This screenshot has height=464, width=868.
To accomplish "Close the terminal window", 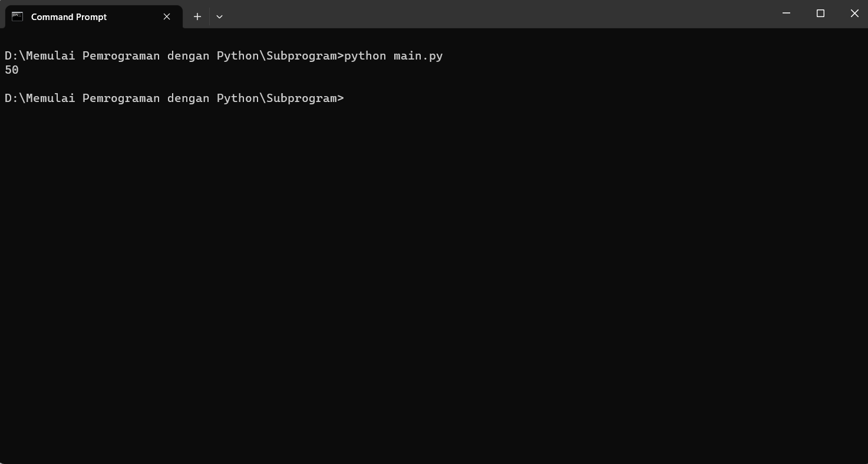I will 854,14.
